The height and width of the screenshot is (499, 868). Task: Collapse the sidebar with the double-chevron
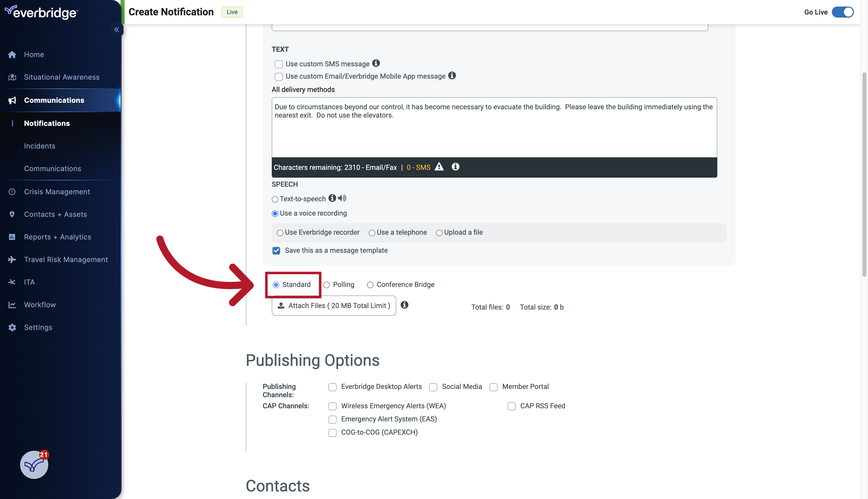click(117, 29)
